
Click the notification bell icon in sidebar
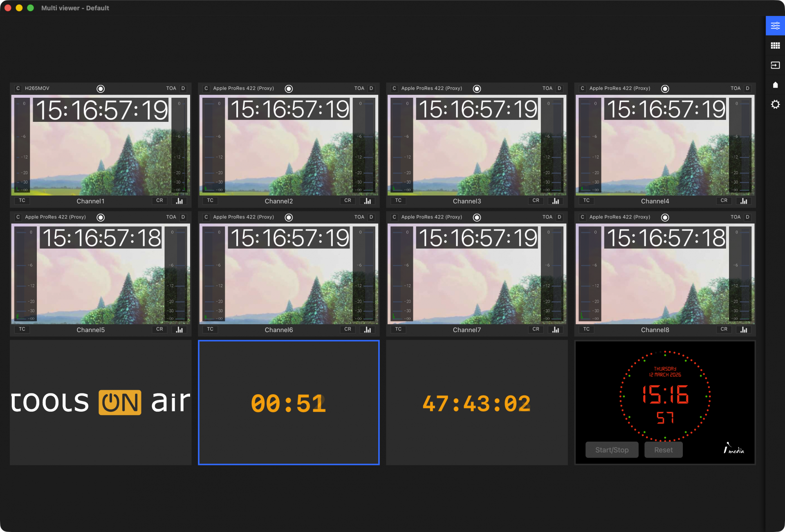[775, 85]
